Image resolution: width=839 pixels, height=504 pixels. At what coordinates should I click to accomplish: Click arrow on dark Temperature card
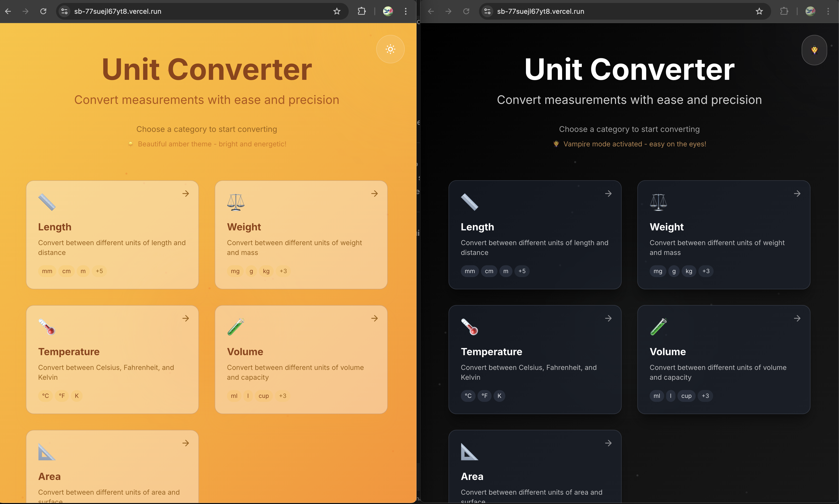[608, 318]
